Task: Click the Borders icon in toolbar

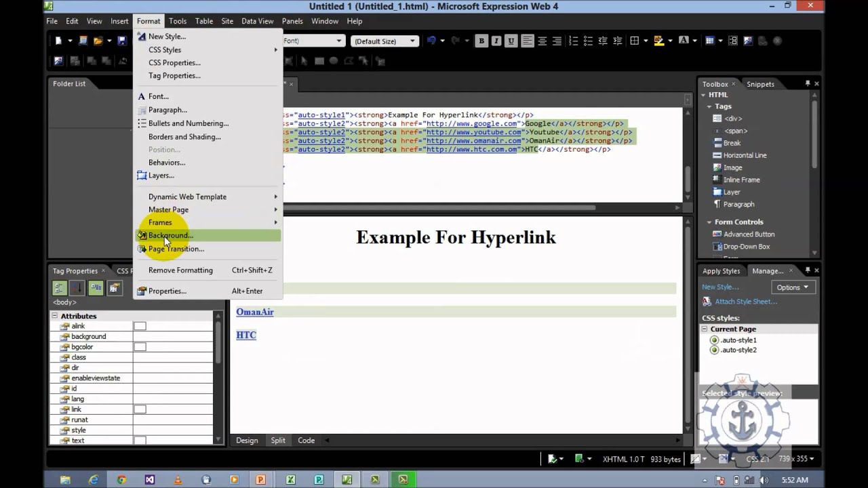Action: tap(635, 41)
